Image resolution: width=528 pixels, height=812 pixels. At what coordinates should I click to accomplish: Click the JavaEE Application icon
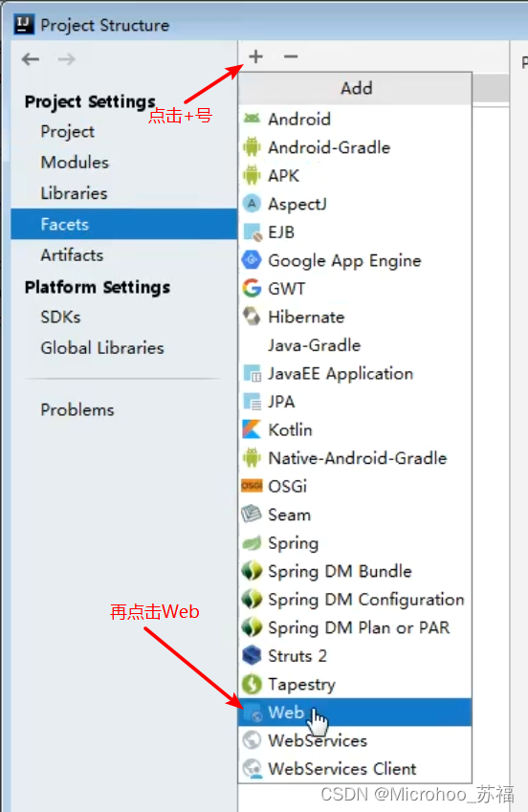[x=253, y=373]
